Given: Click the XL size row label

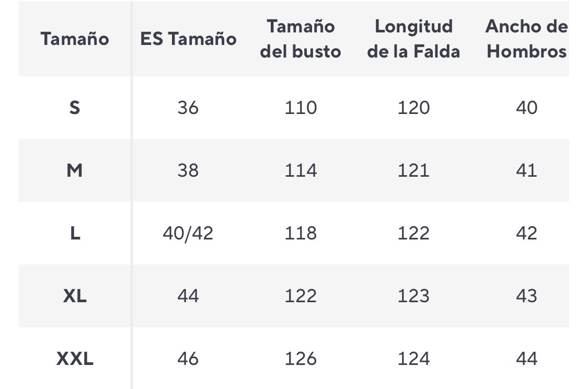Looking at the screenshot, I should point(75,296).
